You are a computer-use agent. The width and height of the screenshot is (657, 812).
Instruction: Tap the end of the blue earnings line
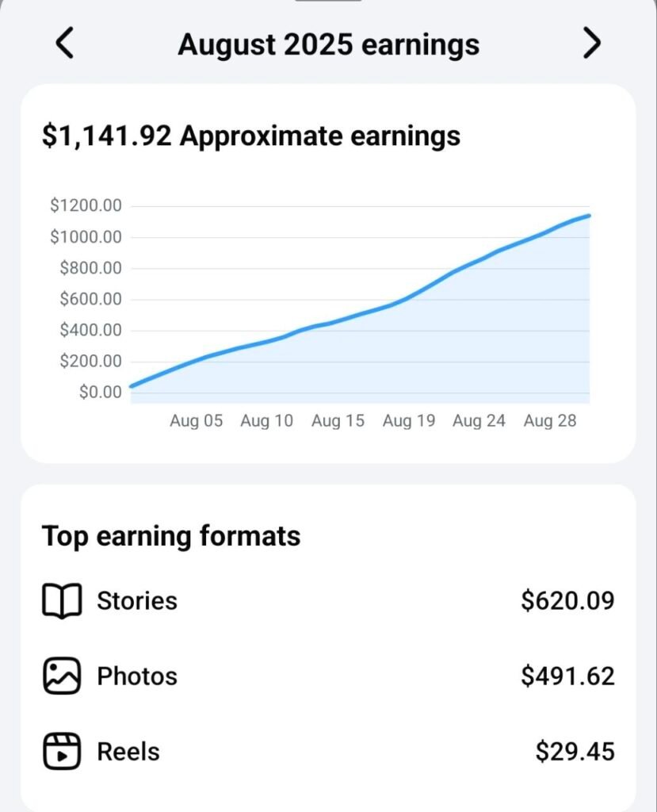pos(588,216)
